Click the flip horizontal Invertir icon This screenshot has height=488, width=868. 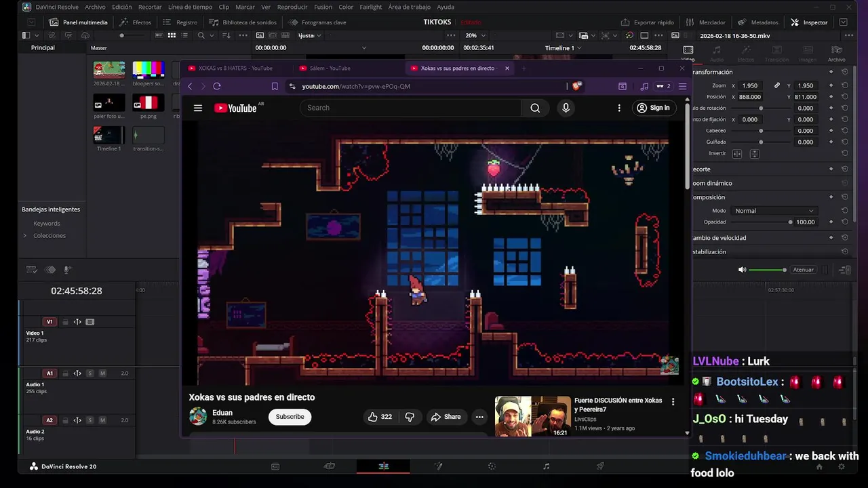pos(737,154)
